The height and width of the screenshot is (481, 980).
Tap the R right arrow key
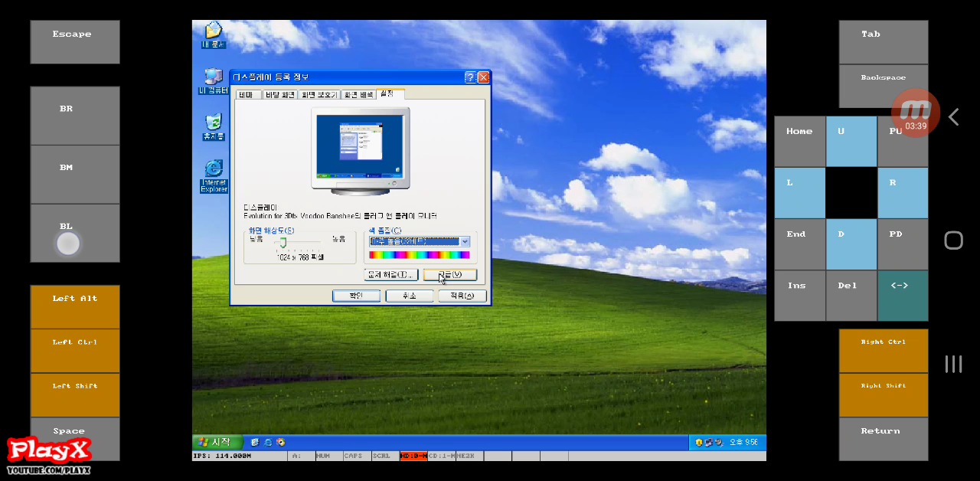(903, 193)
